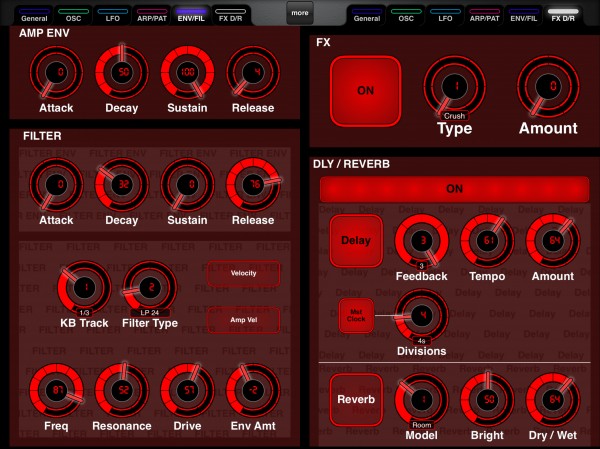Select the left ARP/PAT tab
Screen dimensions: 600x449
coord(152,15)
